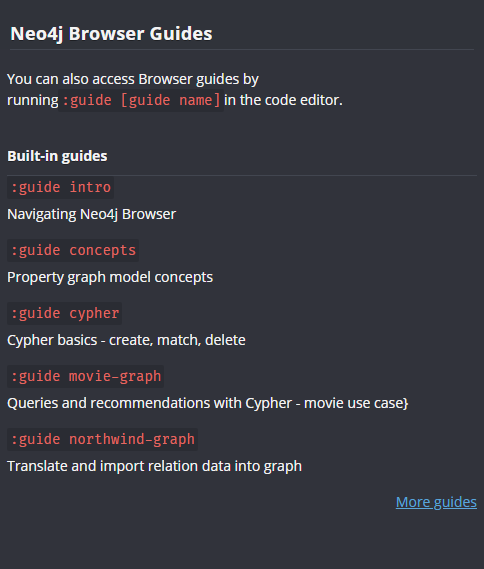The width and height of the screenshot is (484, 569).
Task: Click the word concepts in guide command
Action: [x=102, y=250]
